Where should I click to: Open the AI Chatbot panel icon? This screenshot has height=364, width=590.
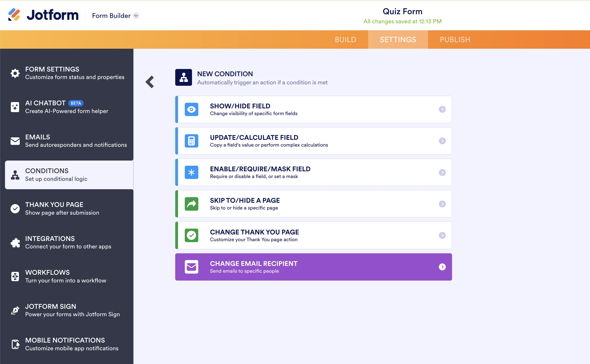(15, 107)
